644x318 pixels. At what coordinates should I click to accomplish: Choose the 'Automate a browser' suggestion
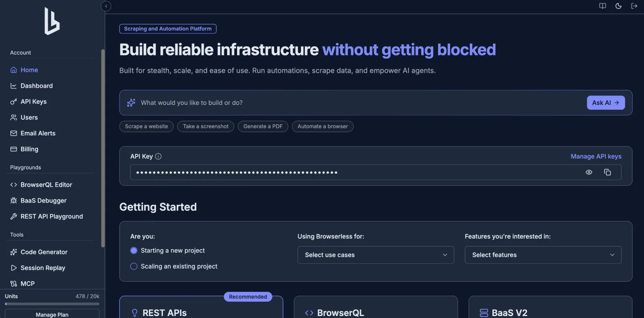[x=323, y=127]
